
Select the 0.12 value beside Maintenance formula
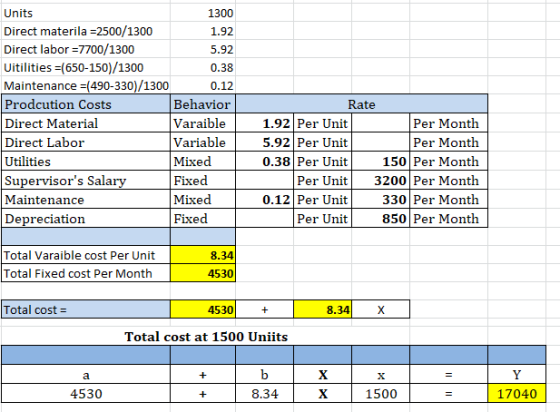(203, 86)
